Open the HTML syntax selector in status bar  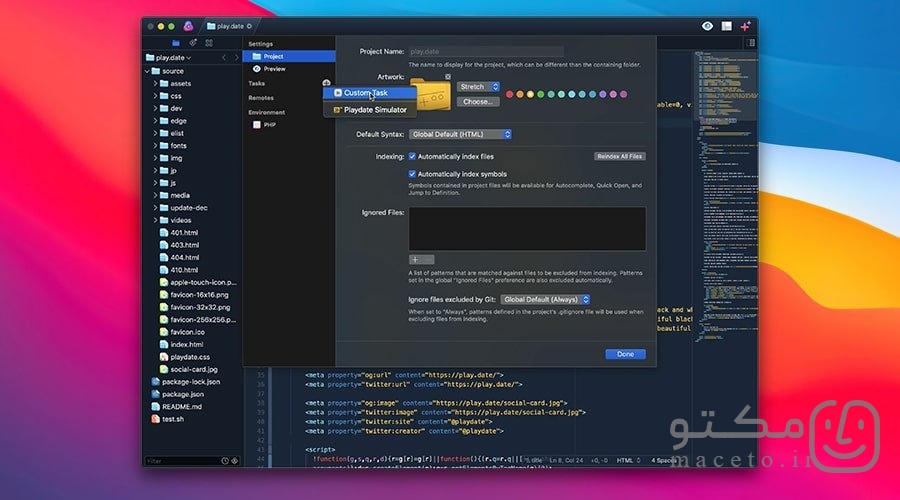tap(629, 460)
